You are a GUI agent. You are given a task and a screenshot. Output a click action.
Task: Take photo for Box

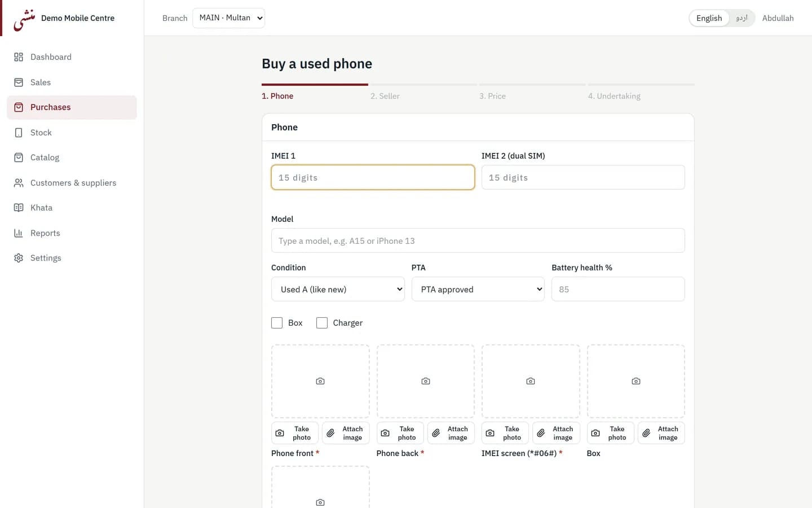(x=611, y=433)
